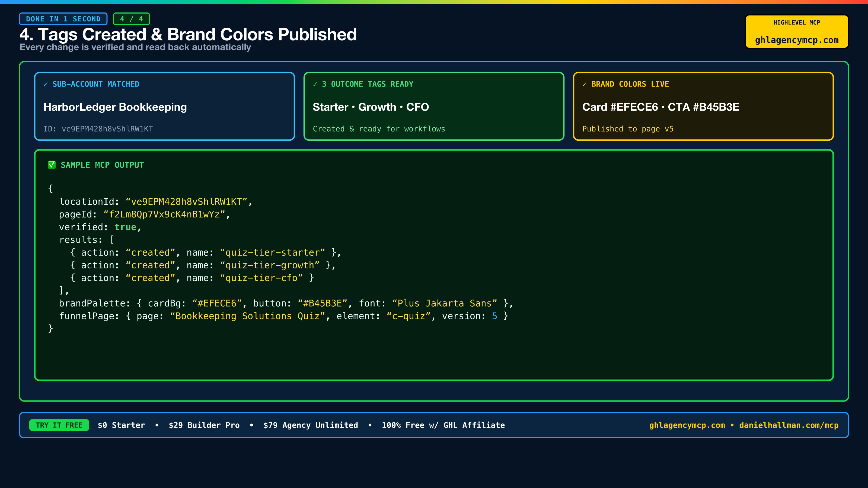Click the $0 Starter pricing text

point(121,425)
